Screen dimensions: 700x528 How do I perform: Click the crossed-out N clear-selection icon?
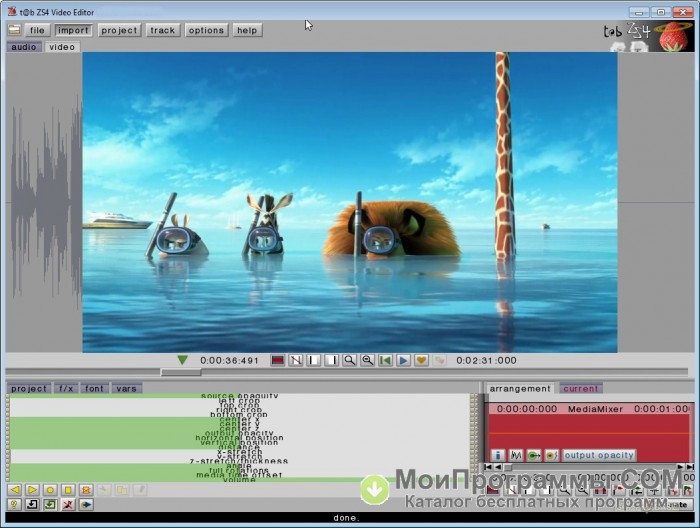[x=296, y=360]
